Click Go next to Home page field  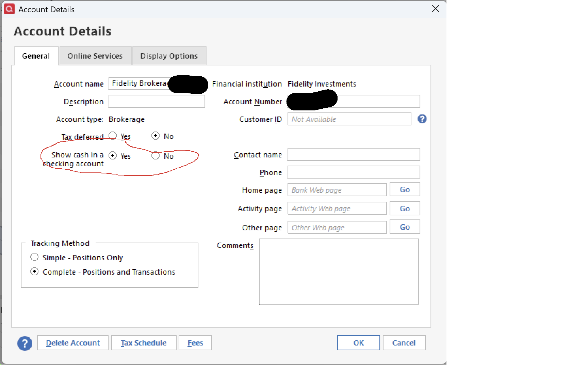(405, 189)
